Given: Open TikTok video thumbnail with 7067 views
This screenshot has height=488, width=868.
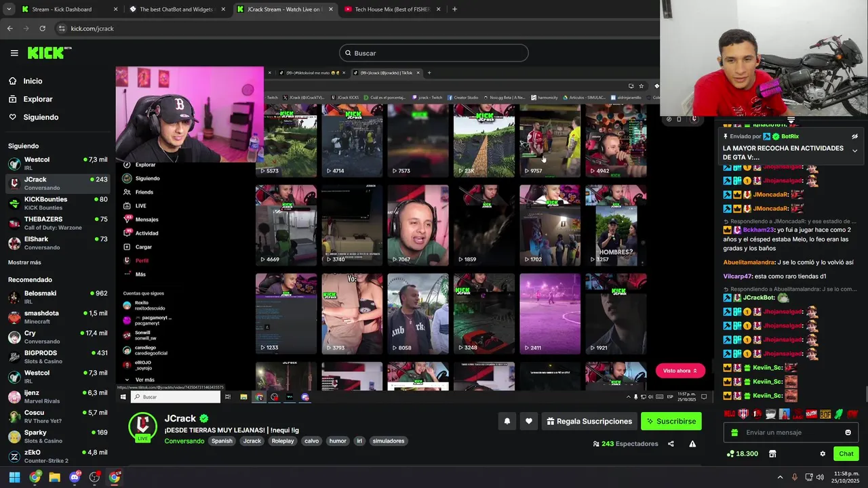Looking at the screenshot, I should (418, 225).
